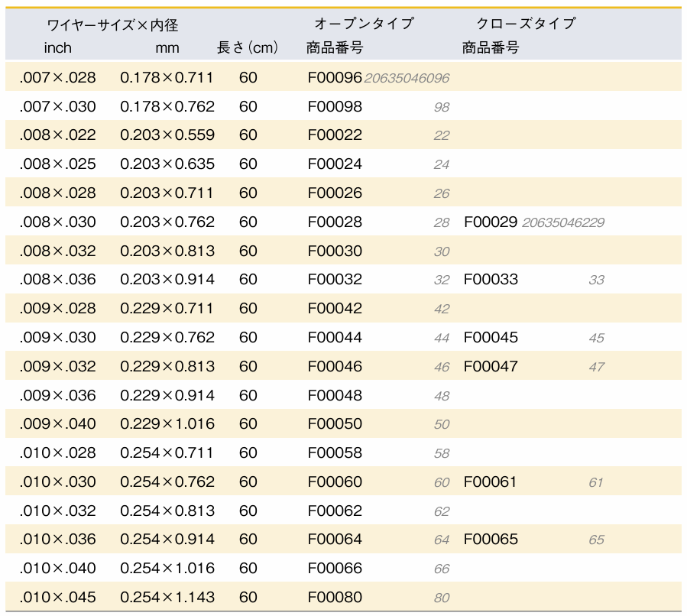
Task: Select product number F00058
Action: (x=335, y=452)
